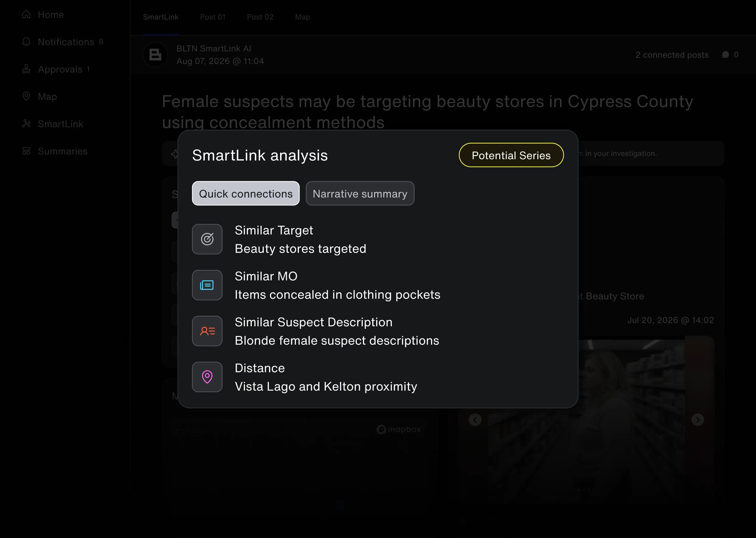Click 'Jul 20, 2026 @ 14:02' timestamp
The image size is (756, 538).
coord(671,320)
